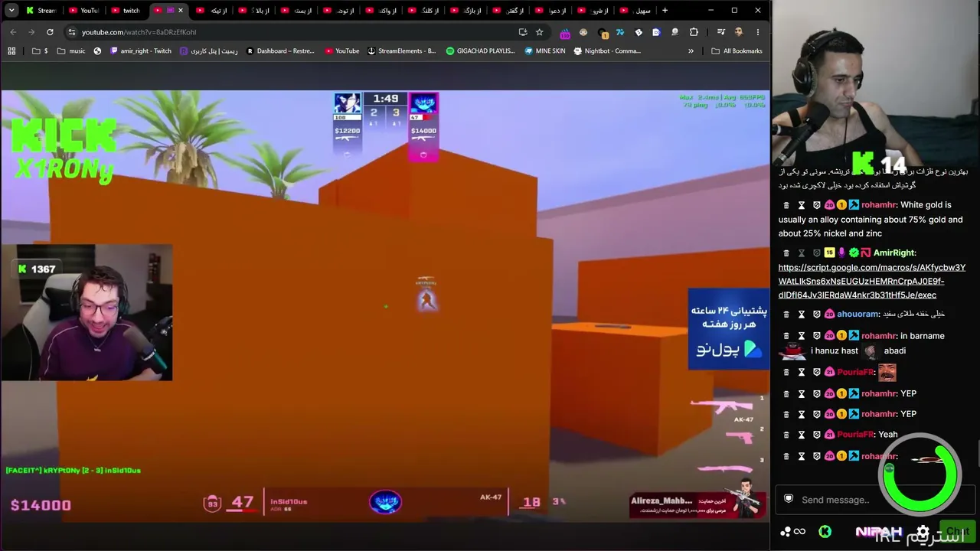Bookmark this page with the star icon
980x551 pixels.
point(540,32)
